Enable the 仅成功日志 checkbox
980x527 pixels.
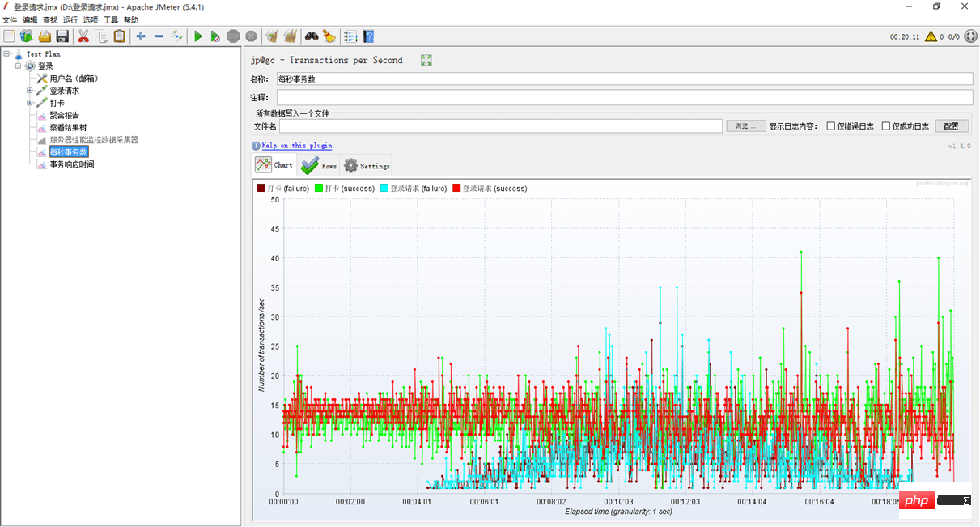tap(886, 126)
